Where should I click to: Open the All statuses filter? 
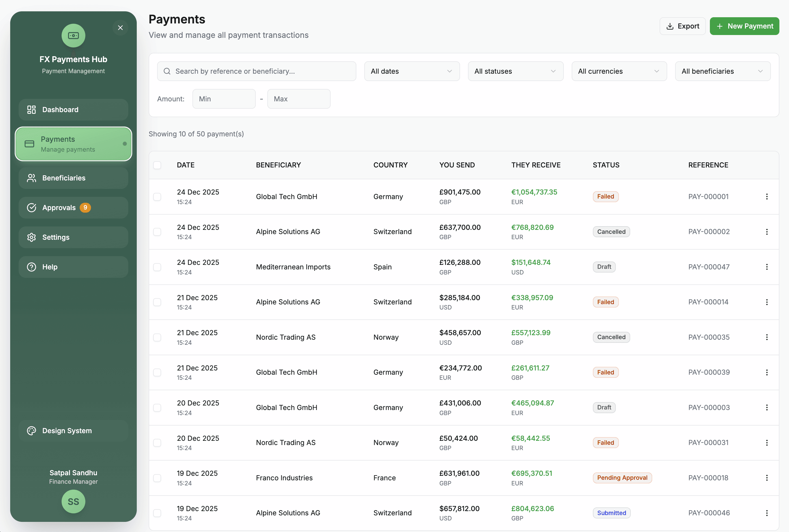[515, 71]
